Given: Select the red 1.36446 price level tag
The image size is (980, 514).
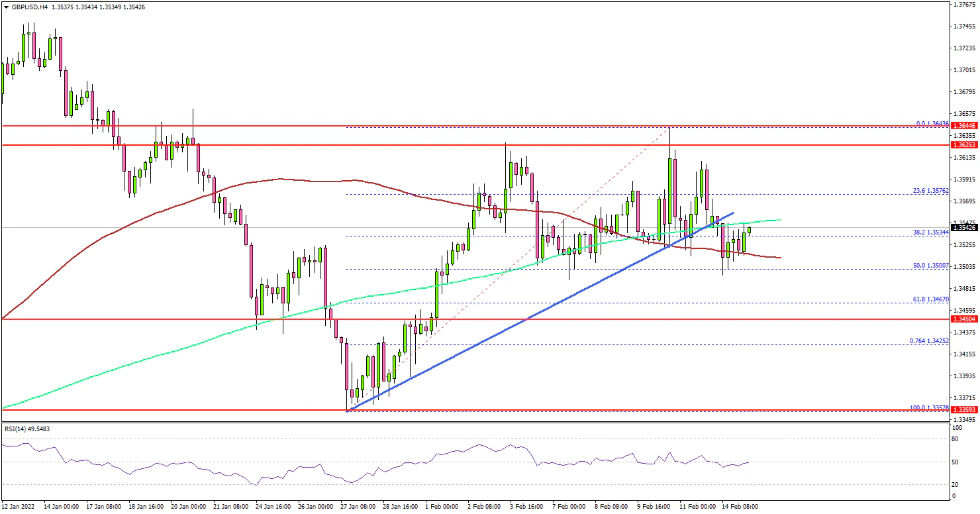Looking at the screenshot, I should [x=963, y=125].
